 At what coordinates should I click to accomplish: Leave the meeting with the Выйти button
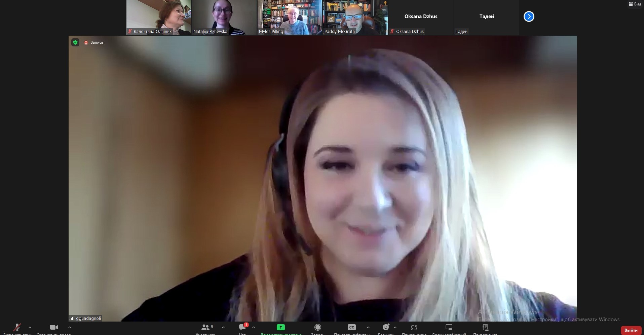click(x=631, y=330)
